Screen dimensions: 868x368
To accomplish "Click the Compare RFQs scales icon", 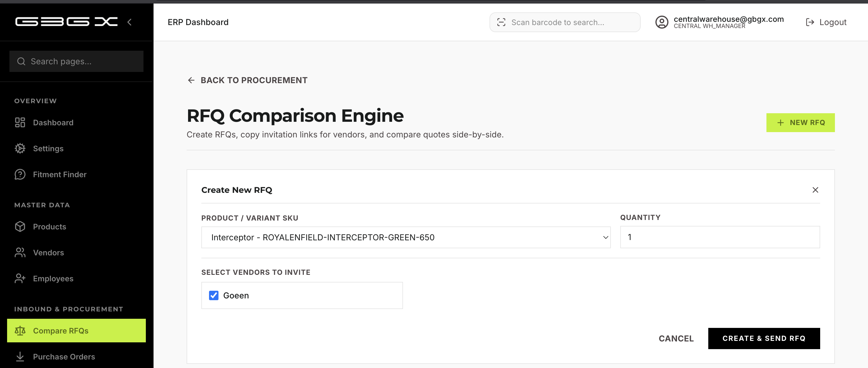I will (20, 331).
